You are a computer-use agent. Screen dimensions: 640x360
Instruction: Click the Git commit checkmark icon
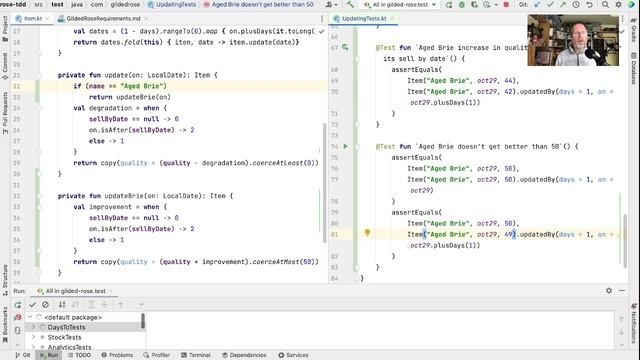[550, 4]
